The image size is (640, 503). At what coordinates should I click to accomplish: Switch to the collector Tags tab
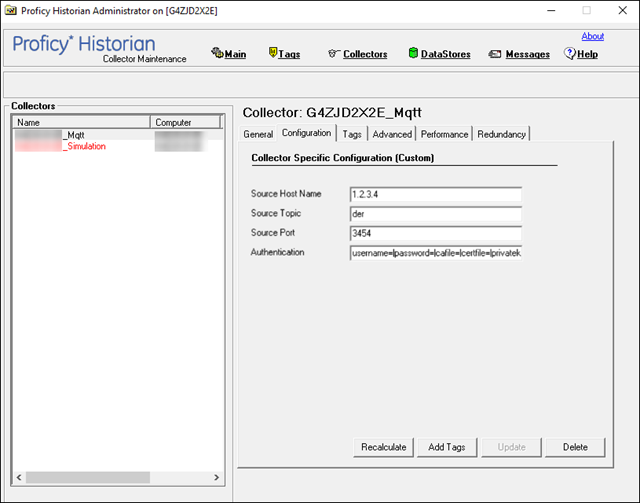coord(352,134)
